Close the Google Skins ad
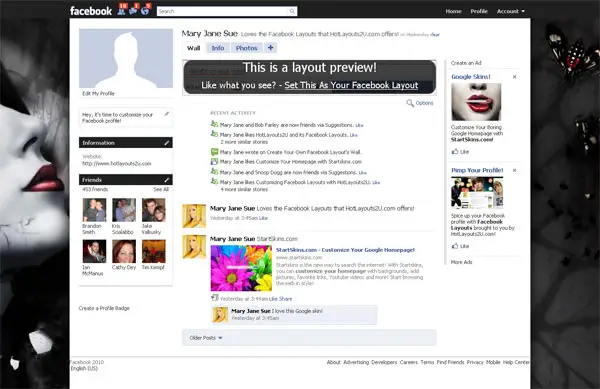600x389 pixels. [x=515, y=77]
